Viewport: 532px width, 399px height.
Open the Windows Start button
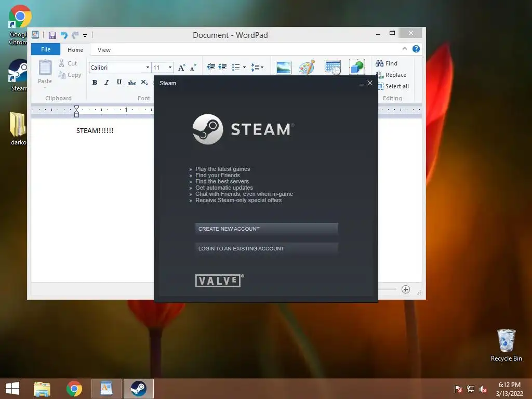pyautogui.click(x=12, y=389)
